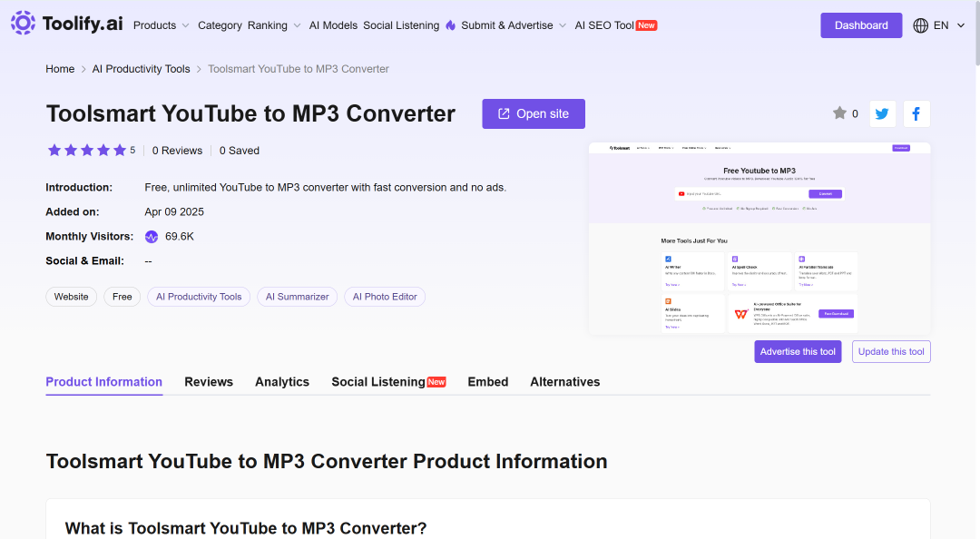This screenshot has width=980, height=539.
Task: Expand the Ranking dropdown arrow
Action: [297, 25]
